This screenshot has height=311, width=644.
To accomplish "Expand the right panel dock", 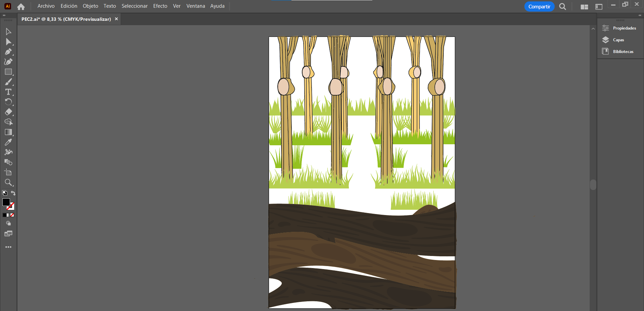I will (640, 15).
